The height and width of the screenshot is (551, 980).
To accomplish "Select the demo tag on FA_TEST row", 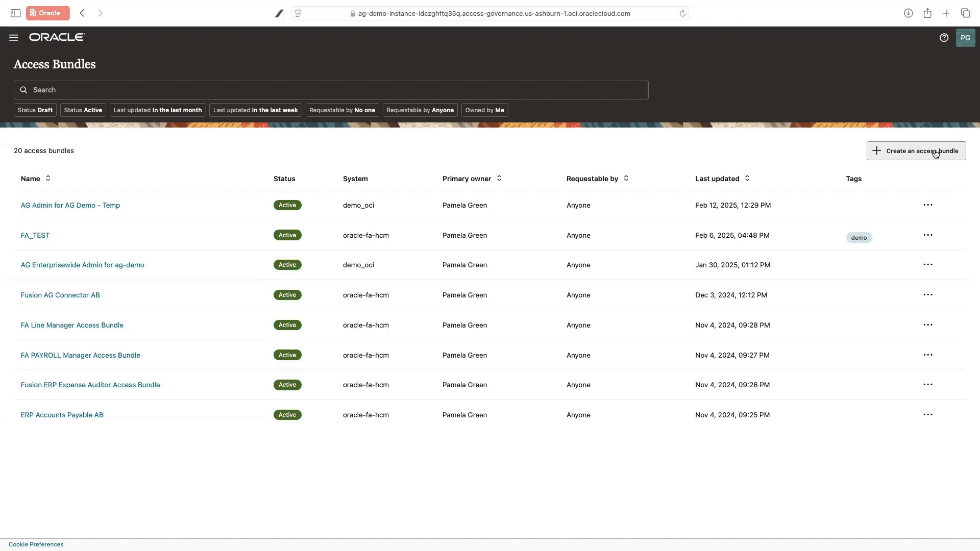I will coord(859,237).
